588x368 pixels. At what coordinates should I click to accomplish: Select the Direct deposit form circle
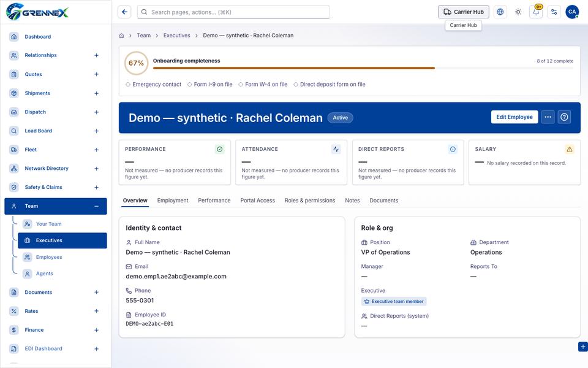pos(295,85)
